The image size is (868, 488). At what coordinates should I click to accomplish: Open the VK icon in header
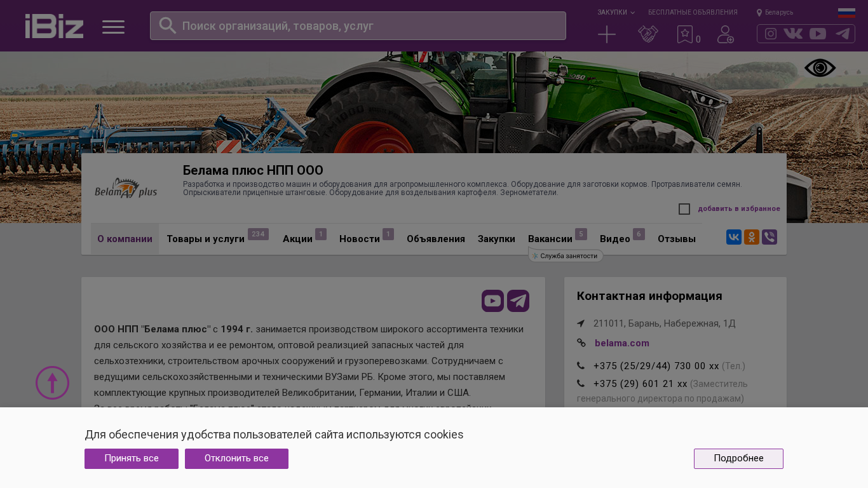(x=793, y=34)
